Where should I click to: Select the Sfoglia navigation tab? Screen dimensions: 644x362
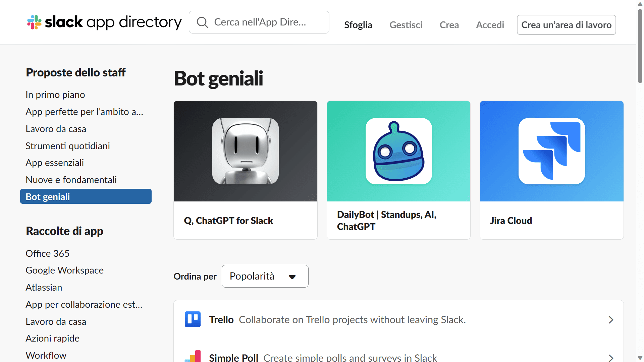pos(358,25)
